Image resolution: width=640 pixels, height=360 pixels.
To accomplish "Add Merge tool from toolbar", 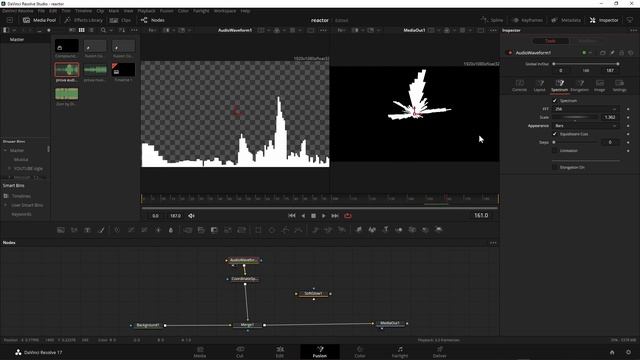I will [187, 230].
